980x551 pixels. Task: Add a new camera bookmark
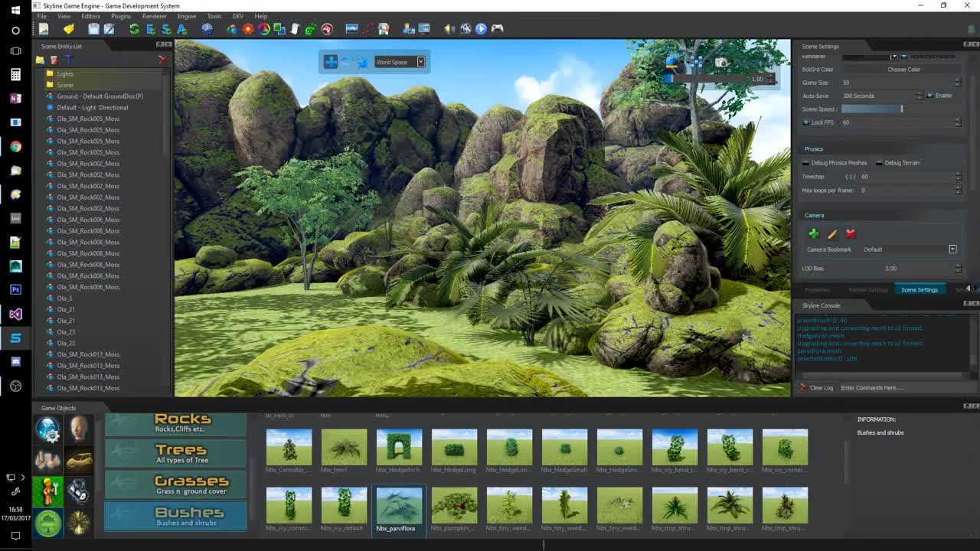point(813,233)
